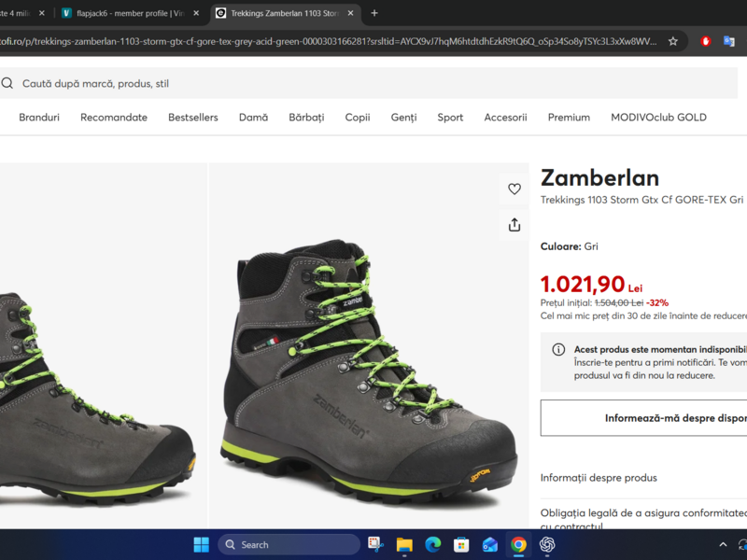Open the Sport category menu
This screenshot has height=560, width=747.
[x=450, y=118]
